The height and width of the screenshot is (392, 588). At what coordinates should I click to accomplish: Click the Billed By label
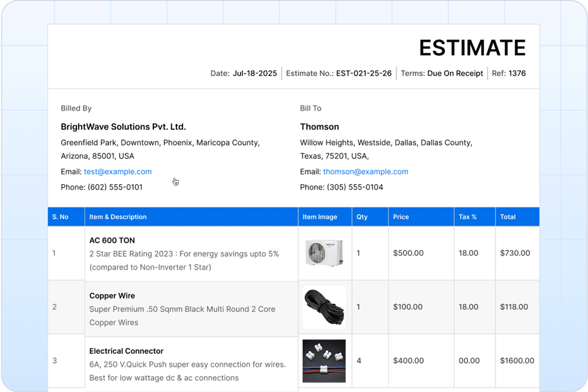[76, 108]
